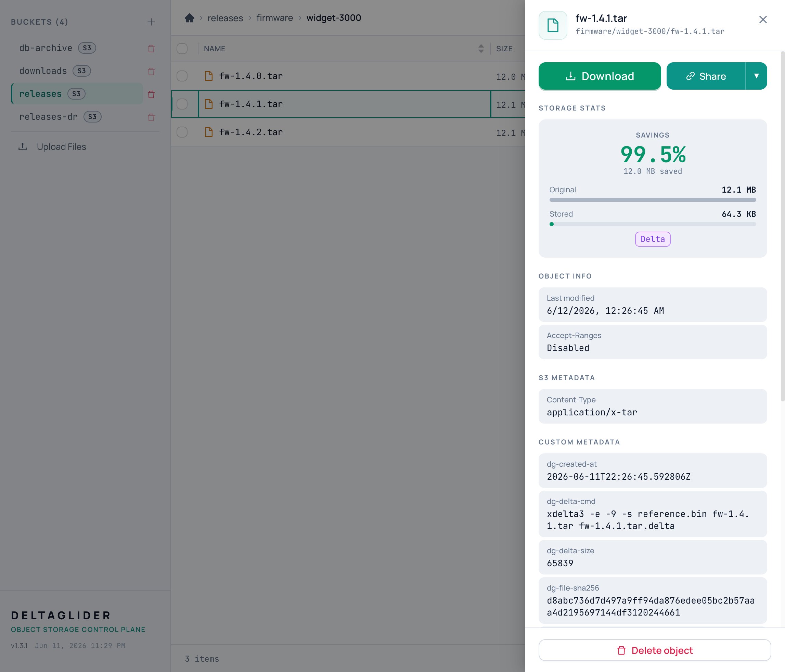Image resolution: width=785 pixels, height=672 pixels.
Task: Open the Share options dropdown arrow
Action: [x=756, y=76]
